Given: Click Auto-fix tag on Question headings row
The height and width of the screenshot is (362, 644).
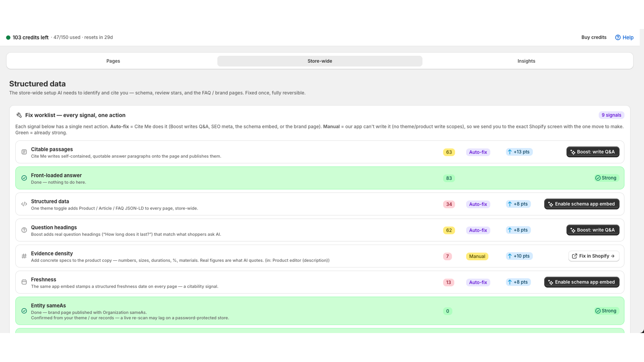Looking at the screenshot, I should (478, 230).
